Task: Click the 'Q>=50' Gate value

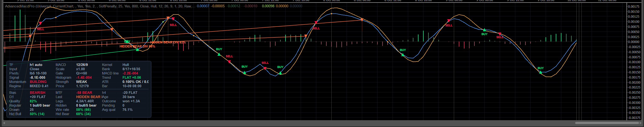Action: [81, 73]
